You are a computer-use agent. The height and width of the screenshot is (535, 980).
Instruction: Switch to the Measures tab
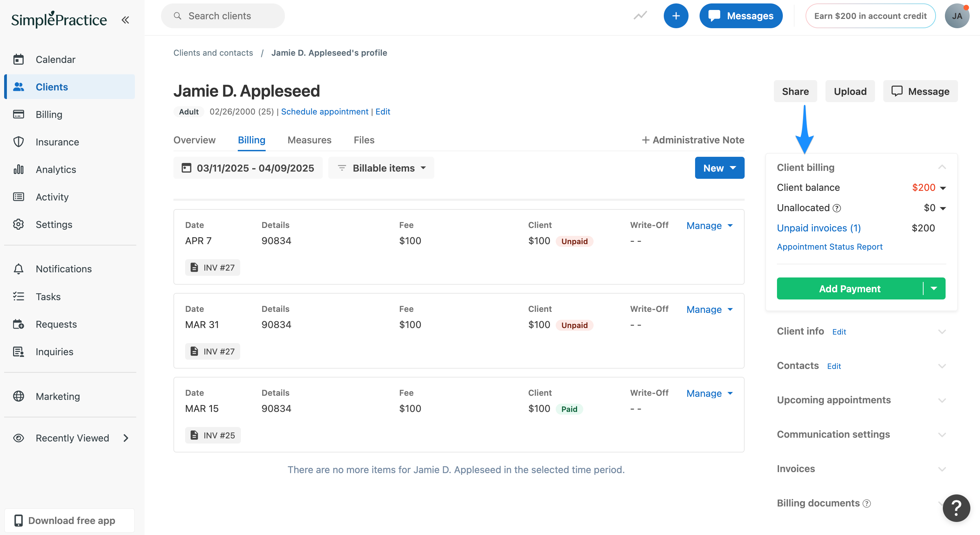tap(309, 140)
